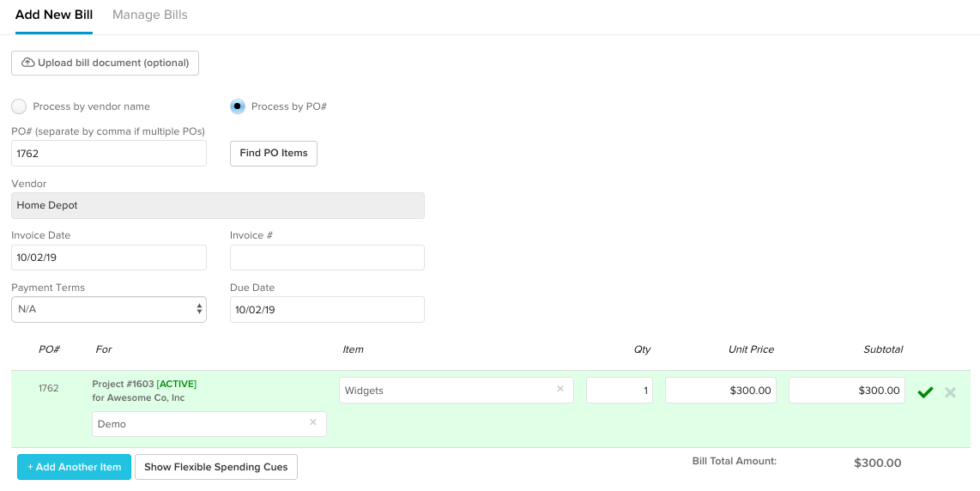980x491 pixels.
Task: Clear the Demo field with its x
Action: 313,422
